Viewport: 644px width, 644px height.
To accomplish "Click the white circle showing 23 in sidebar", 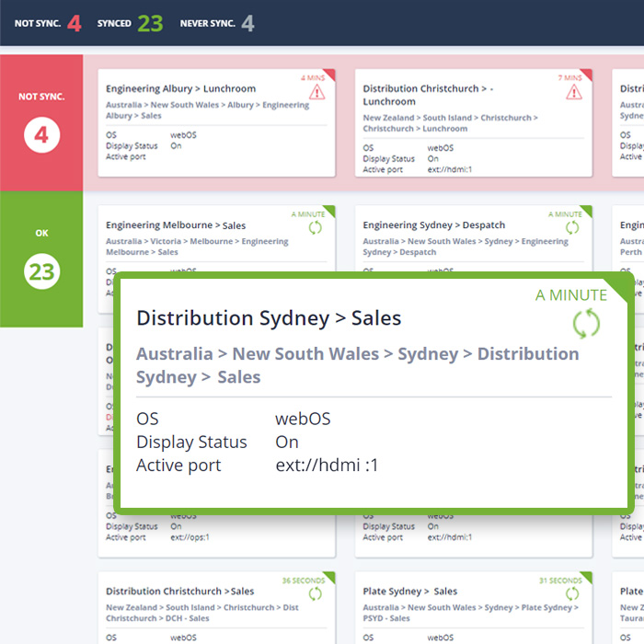I will (x=41, y=273).
